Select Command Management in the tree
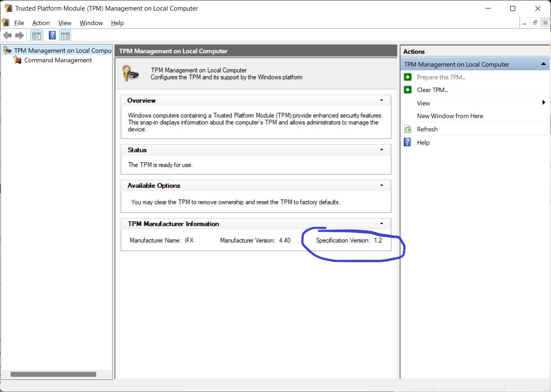This screenshot has height=392, width=551. pyautogui.click(x=58, y=60)
